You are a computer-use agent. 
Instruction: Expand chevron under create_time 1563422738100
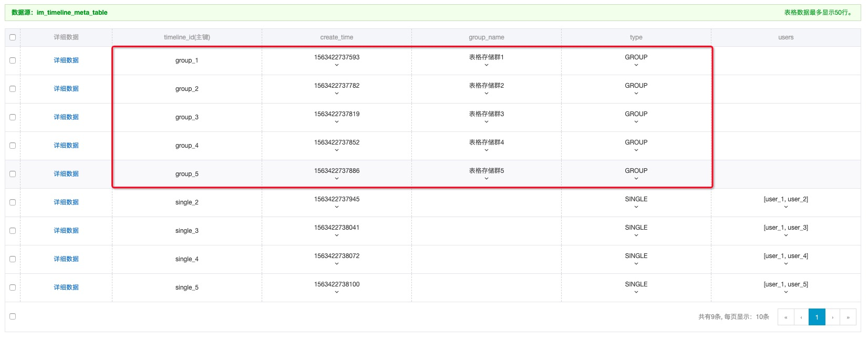coord(337,292)
